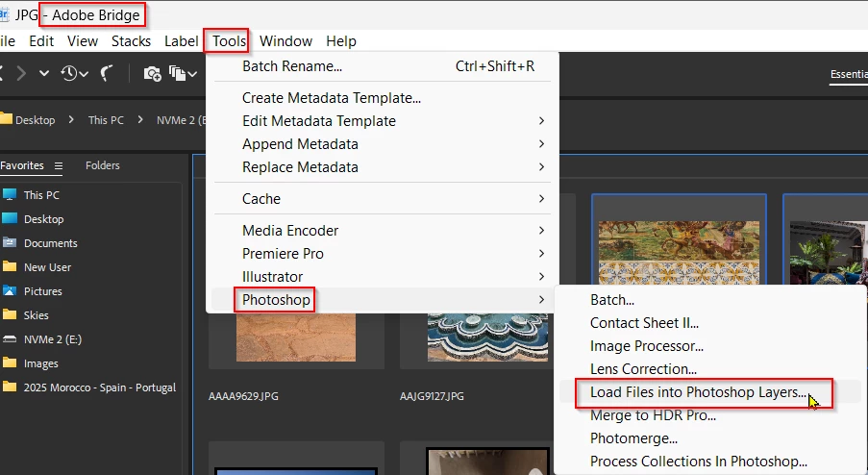The height and width of the screenshot is (475, 868).
Task: Open the recent folders dropdown chevron
Action: coord(44,73)
